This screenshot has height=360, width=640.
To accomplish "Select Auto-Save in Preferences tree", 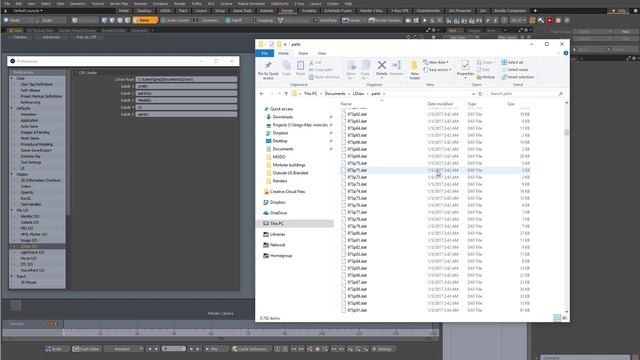I will point(29,127).
